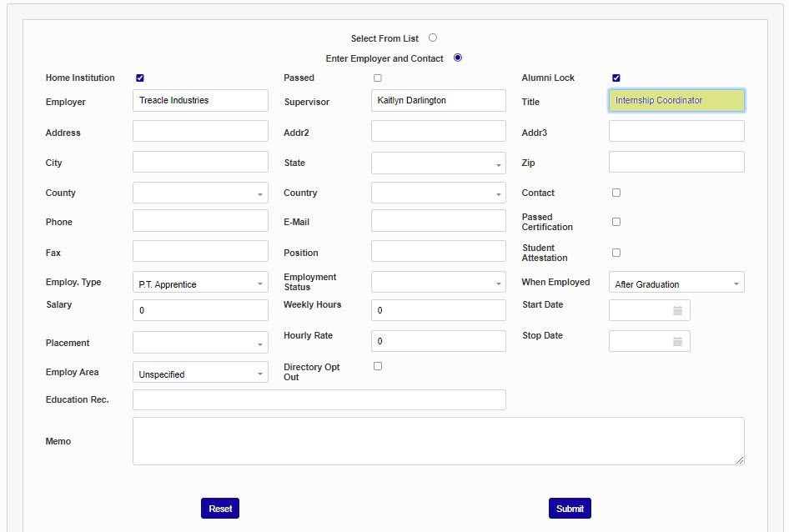Focus the Employer input field
The height and width of the screenshot is (532, 789).
200,101
